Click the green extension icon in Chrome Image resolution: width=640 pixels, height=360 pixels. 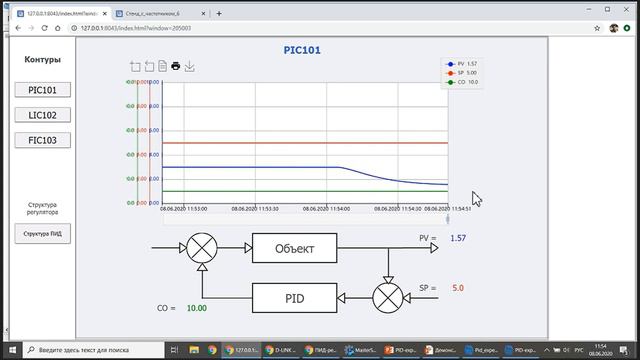pos(627,28)
